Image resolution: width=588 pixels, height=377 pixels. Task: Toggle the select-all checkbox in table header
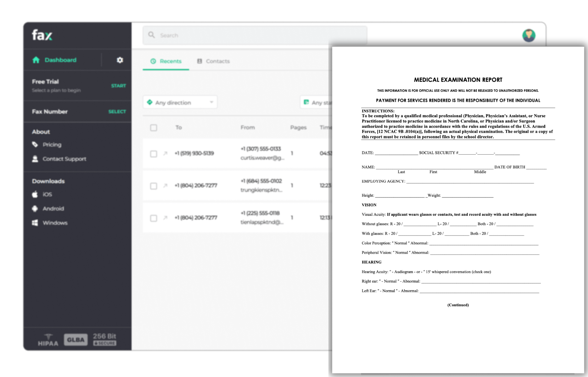point(153,128)
